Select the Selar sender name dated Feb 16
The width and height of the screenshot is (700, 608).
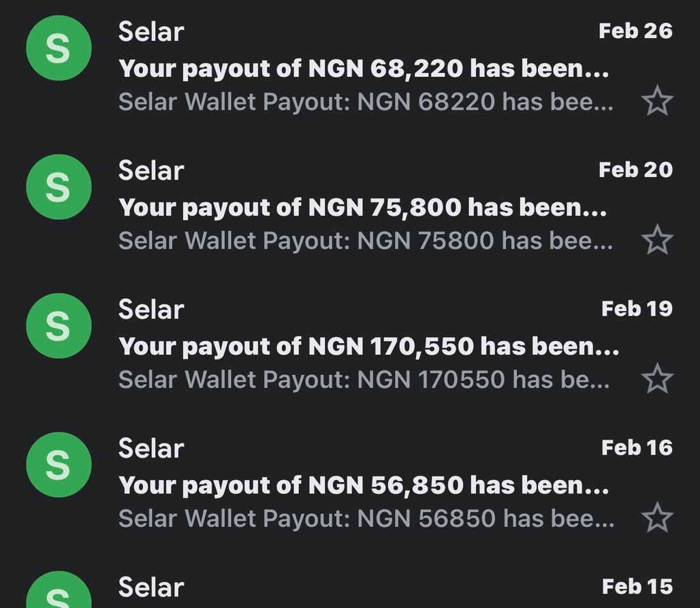(151, 448)
